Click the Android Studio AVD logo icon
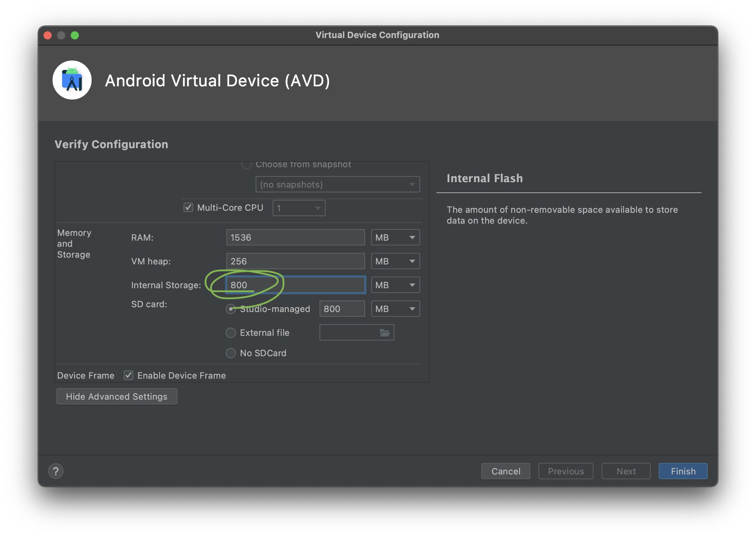The width and height of the screenshot is (756, 537). [x=72, y=80]
